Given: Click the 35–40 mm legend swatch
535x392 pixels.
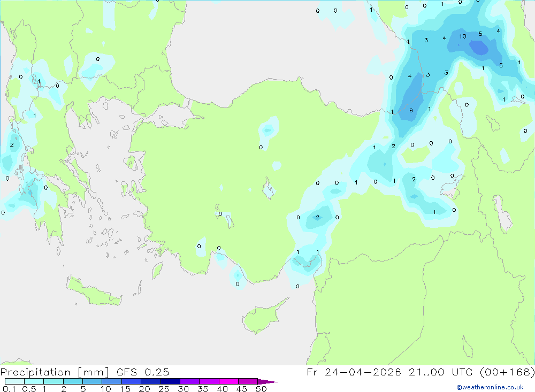Looking at the screenshot, I should [x=209, y=381].
